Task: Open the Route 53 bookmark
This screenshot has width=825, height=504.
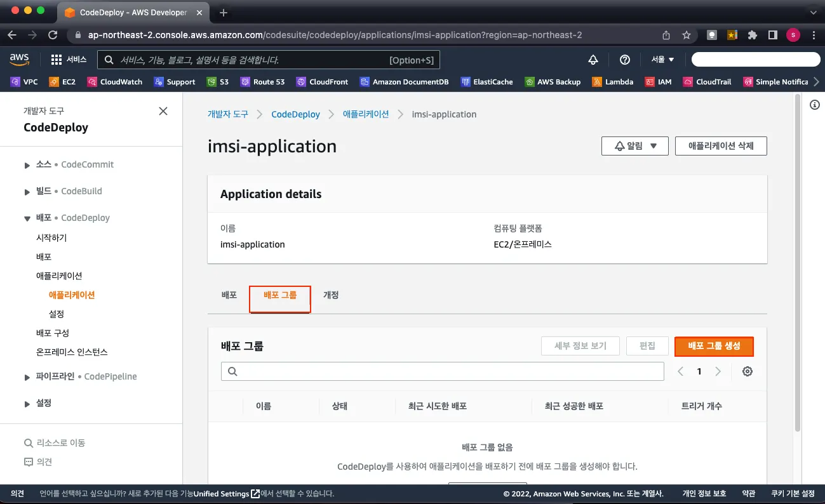Action: (x=262, y=82)
